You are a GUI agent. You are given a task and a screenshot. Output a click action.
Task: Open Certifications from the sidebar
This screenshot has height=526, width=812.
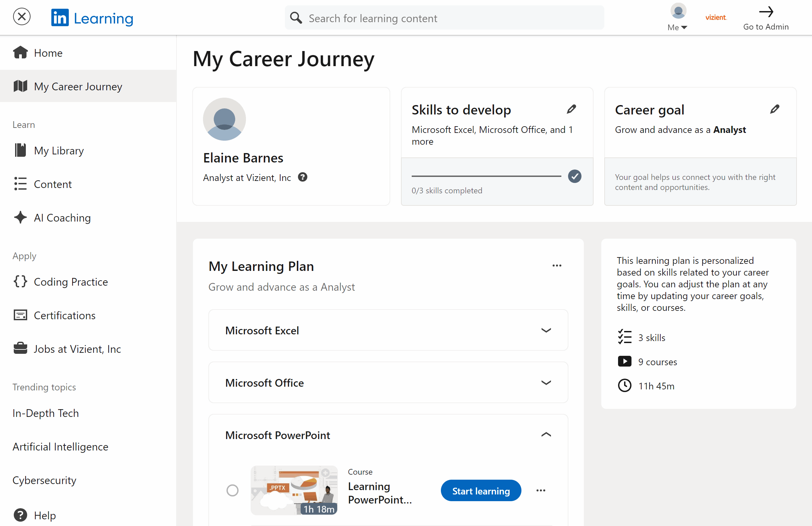(64, 315)
